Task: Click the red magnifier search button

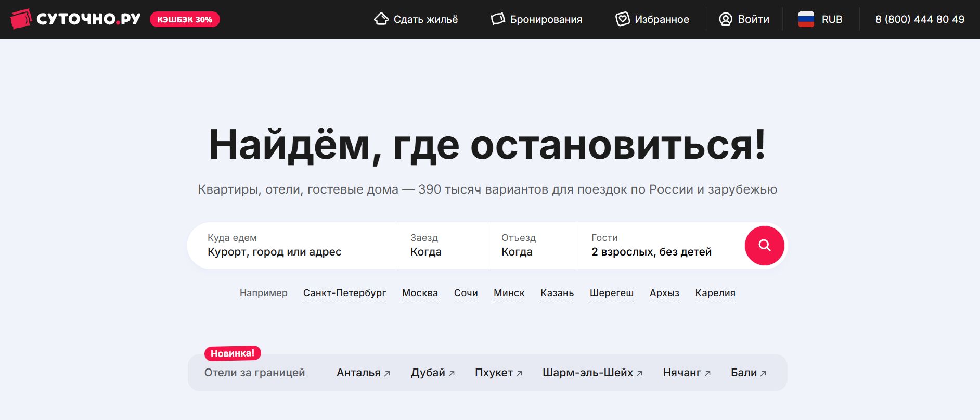Action: (764, 246)
